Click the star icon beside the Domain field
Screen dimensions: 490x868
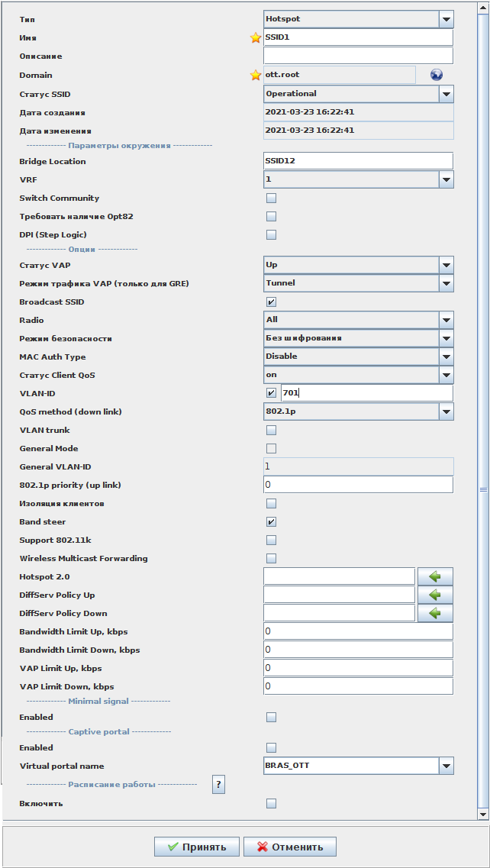pos(256,75)
